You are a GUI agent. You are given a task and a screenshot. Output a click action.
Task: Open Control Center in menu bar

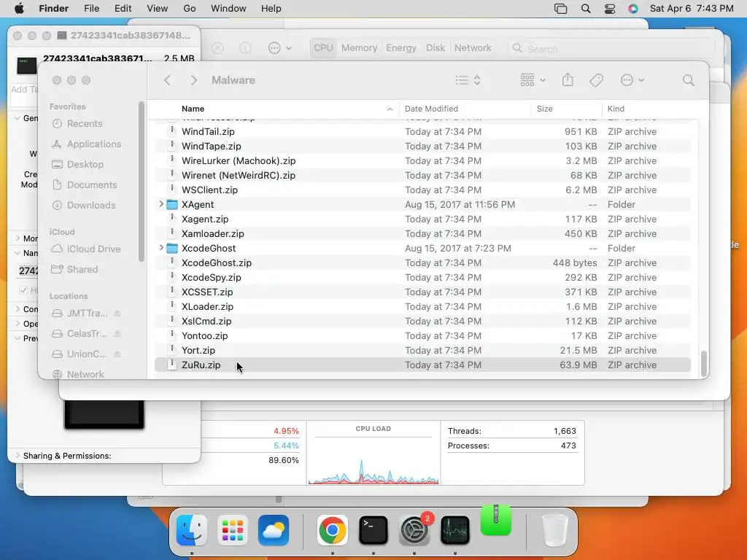point(609,9)
